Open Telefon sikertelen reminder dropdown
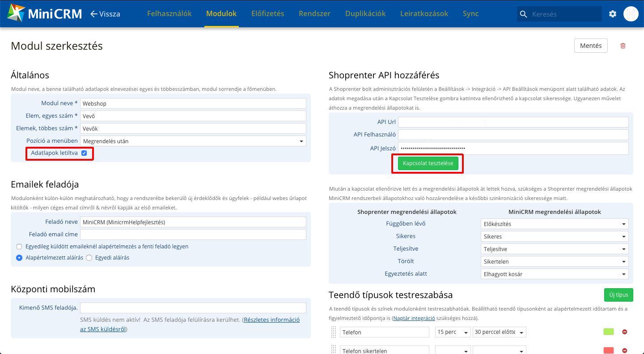 click(x=500, y=350)
